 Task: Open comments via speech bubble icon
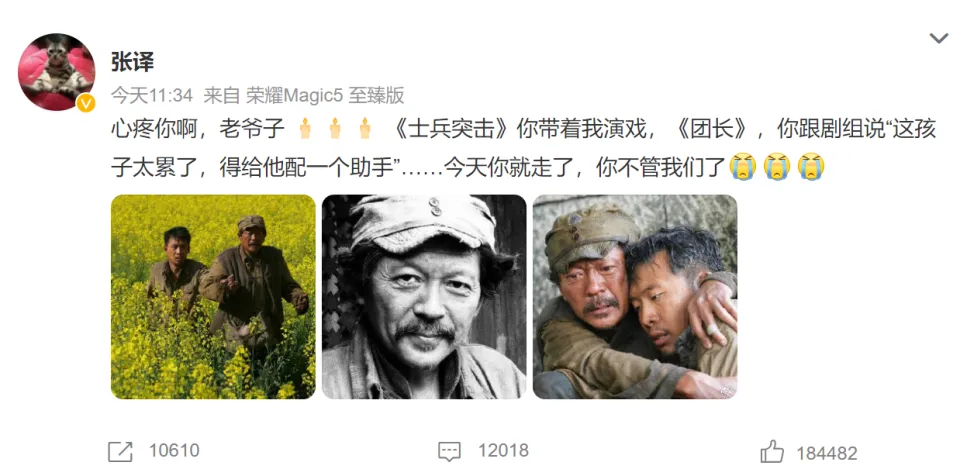click(x=449, y=452)
